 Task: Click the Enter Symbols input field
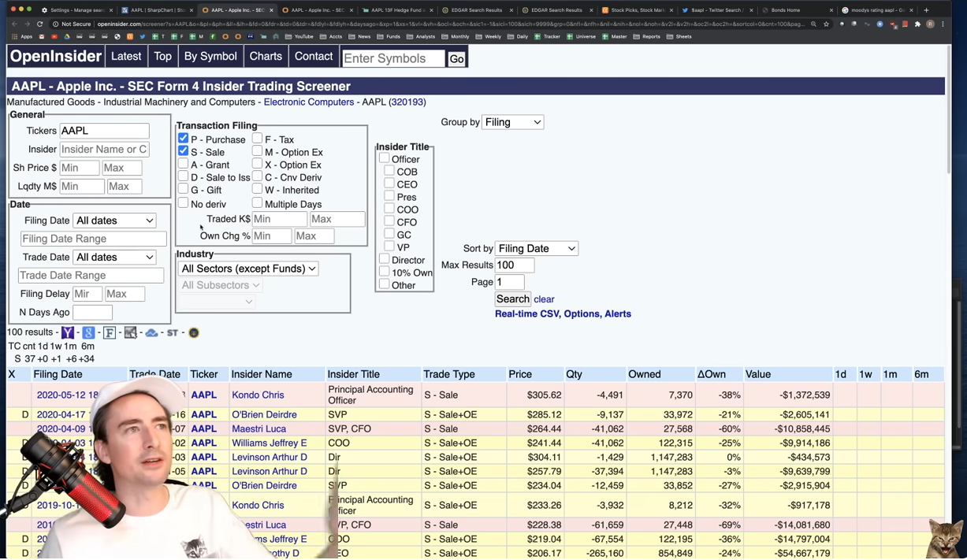coord(394,58)
